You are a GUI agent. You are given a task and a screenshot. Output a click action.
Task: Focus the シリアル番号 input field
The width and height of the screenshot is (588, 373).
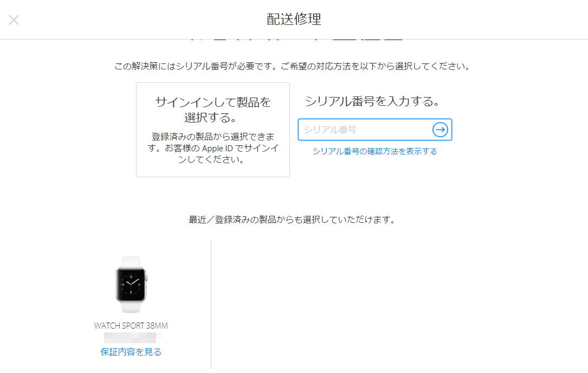(x=374, y=130)
